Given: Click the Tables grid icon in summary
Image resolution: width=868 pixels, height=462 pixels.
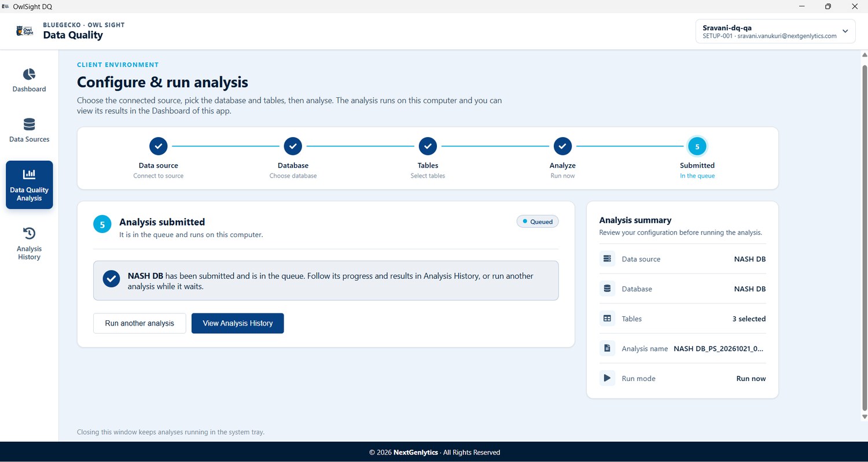Looking at the screenshot, I should tap(607, 319).
